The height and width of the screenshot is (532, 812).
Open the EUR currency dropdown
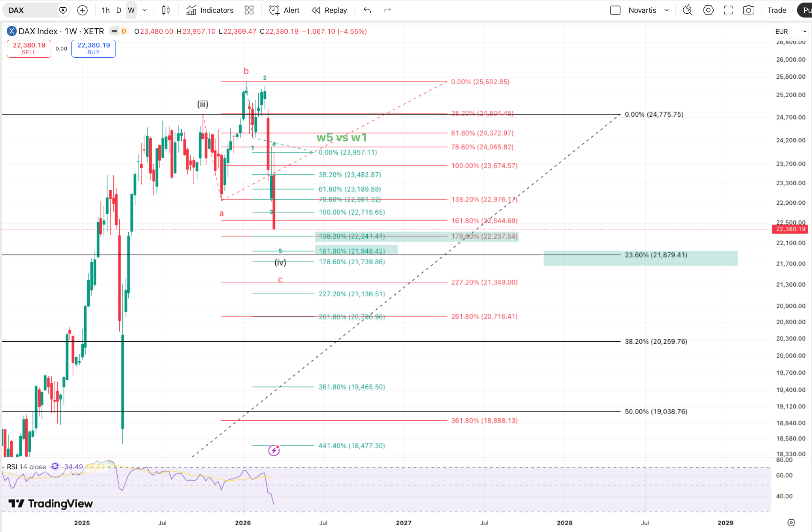(791, 31)
